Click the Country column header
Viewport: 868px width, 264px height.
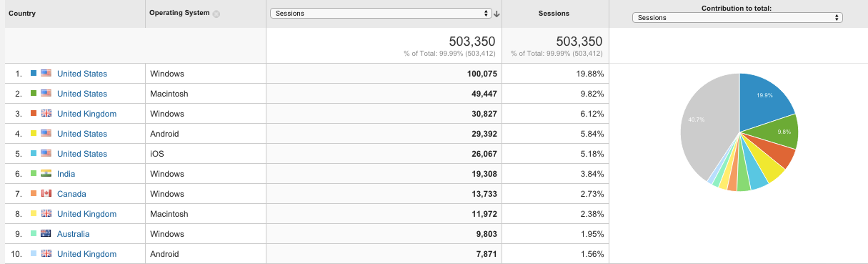(x=22, y=14)
